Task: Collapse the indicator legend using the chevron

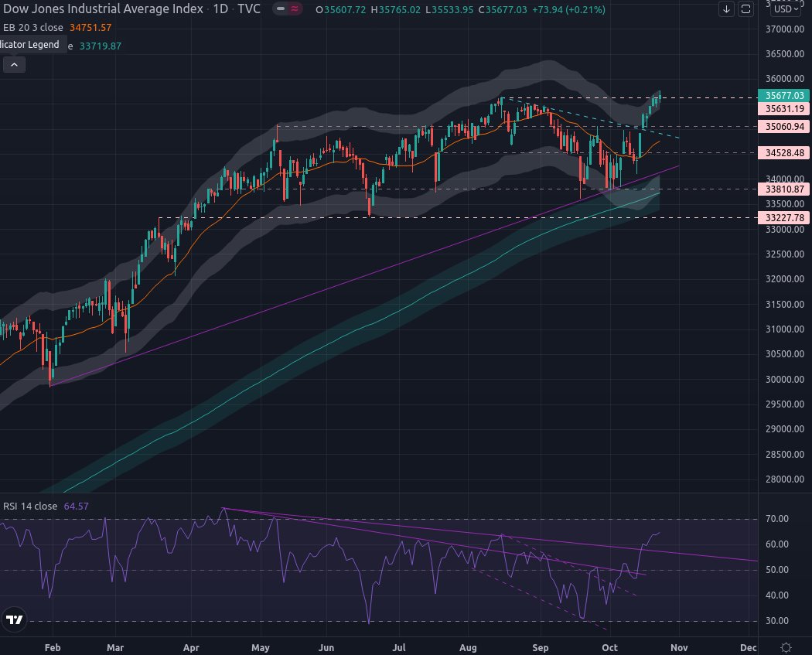Action: pyautogui.click(x=14, y=65)
